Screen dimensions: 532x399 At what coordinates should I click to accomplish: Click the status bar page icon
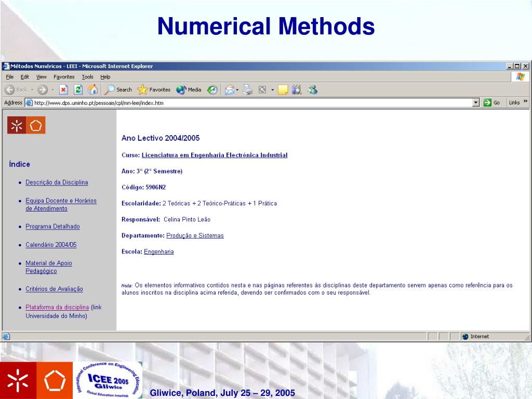coord(6,337)
